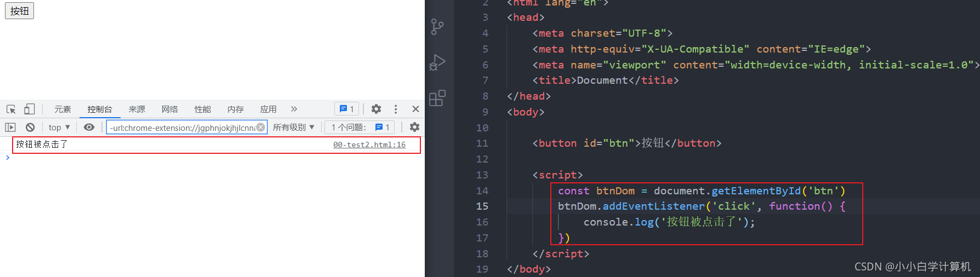Place cursor on the getElementById call
The image size is (980, 277).
(756, 191)
